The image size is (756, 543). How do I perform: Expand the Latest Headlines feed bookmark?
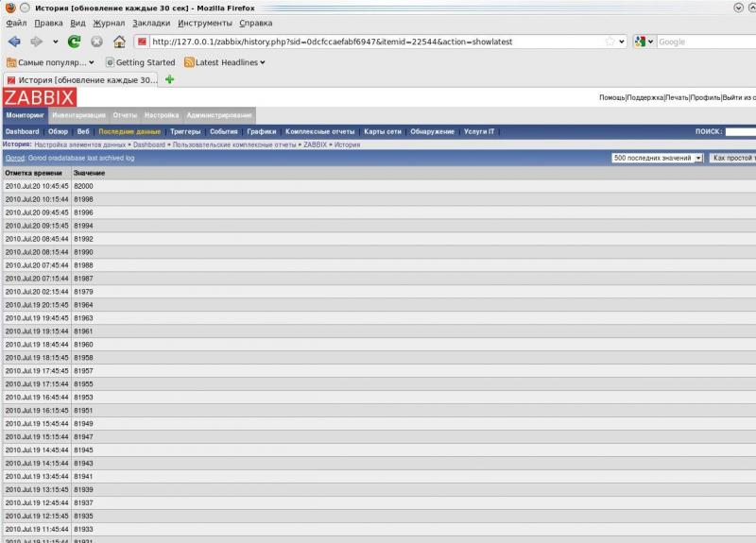pyautogui.click(x=225, y=62)
